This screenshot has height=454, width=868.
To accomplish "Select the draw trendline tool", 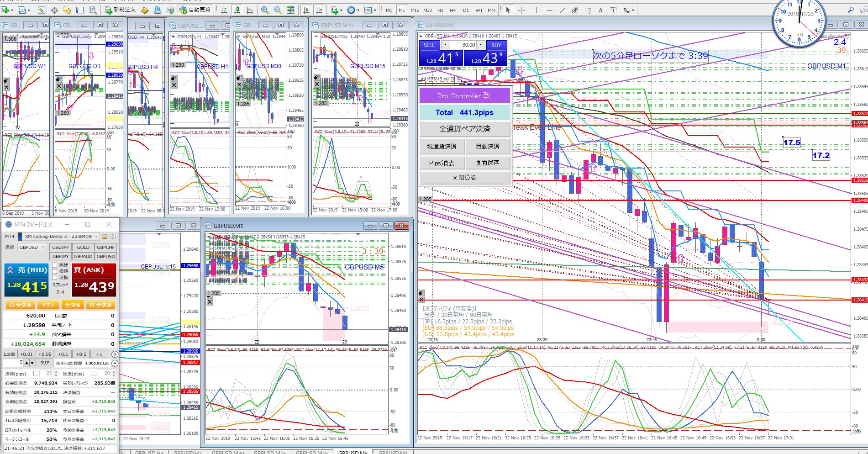I will (x=562, y=10).
